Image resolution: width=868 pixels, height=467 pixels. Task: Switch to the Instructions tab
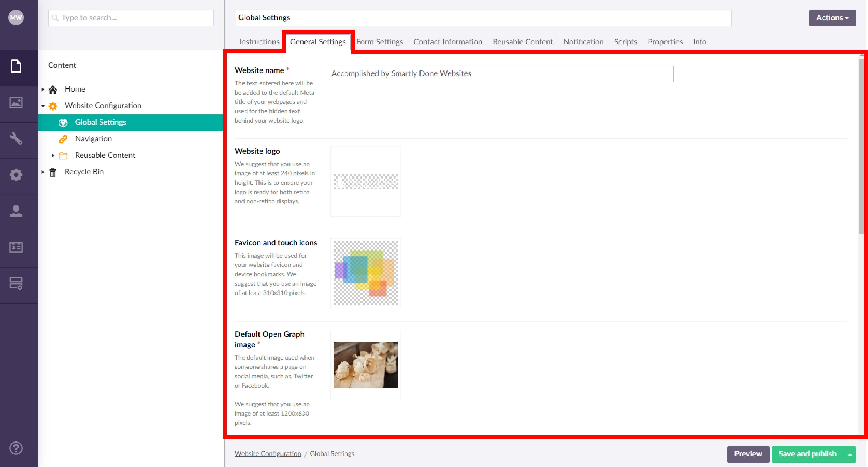259,42
